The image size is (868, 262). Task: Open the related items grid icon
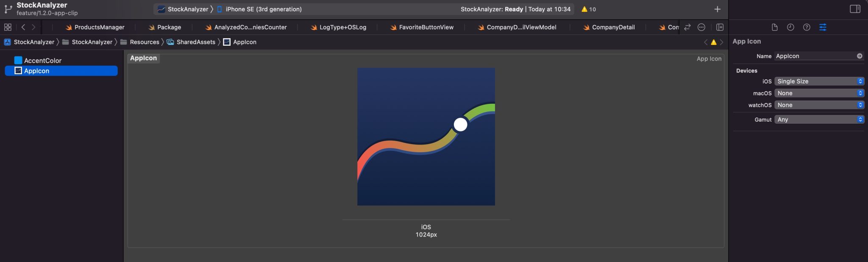[8, 27]
